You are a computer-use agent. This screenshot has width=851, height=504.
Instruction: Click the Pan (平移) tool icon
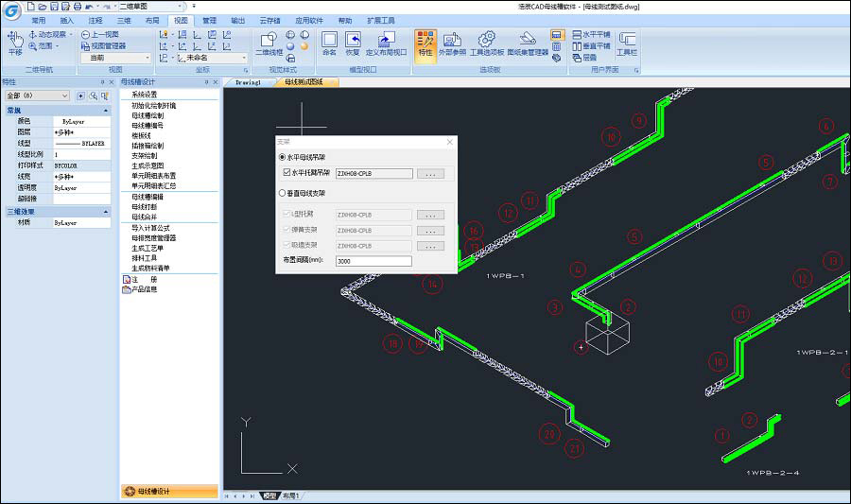pyautogui.click(x=15, y=39)
